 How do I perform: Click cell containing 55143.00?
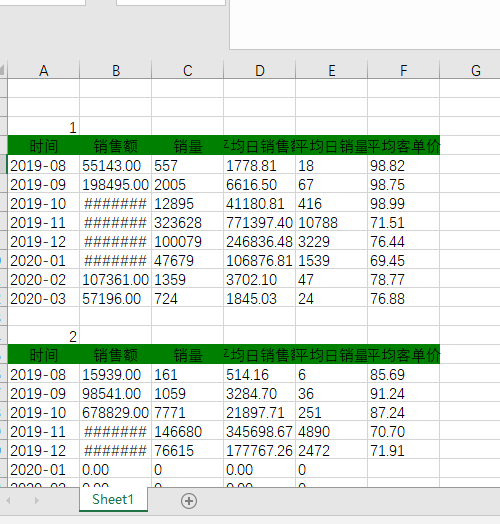coord(116,165)
